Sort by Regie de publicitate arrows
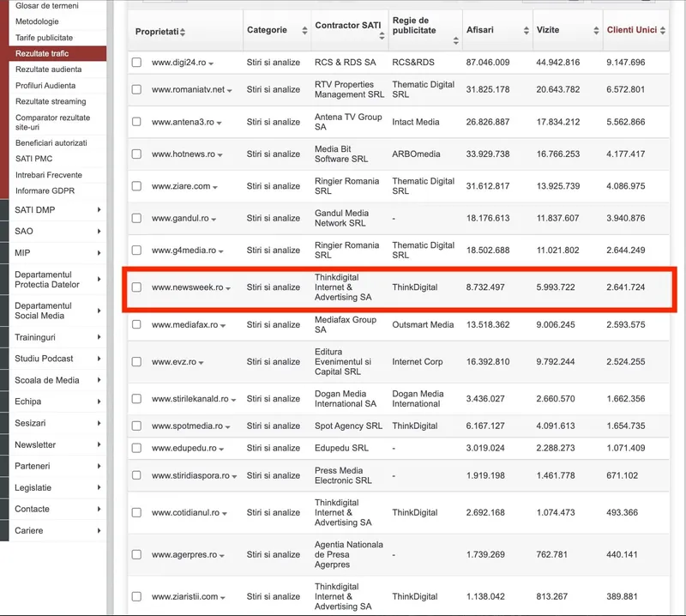Image resolution: width=686 pixels, height=616 pixels. [456, 40]
